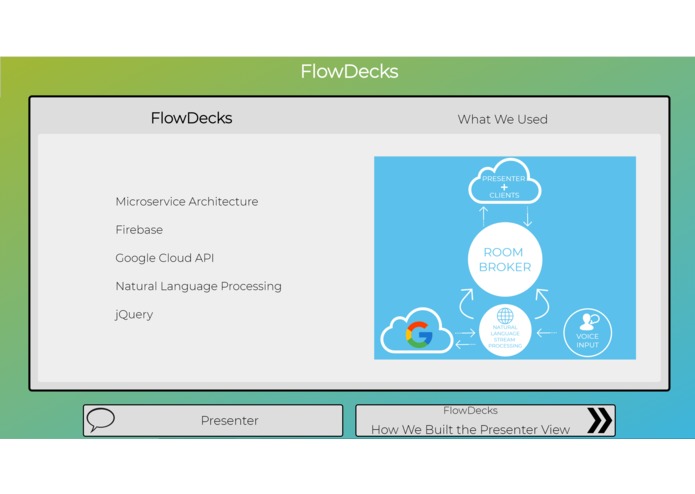The width and height of the screenshot is (695, 494).
Task: Click the top FlowDecks banner title
Action: 349,71
